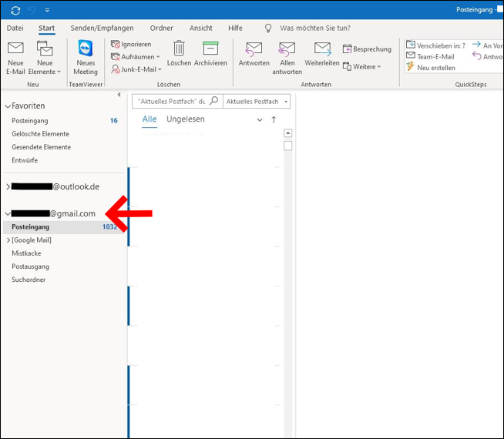Select the gmail Posteingang folder with 1032
The image size is (504, 439).
click(64, 227)
